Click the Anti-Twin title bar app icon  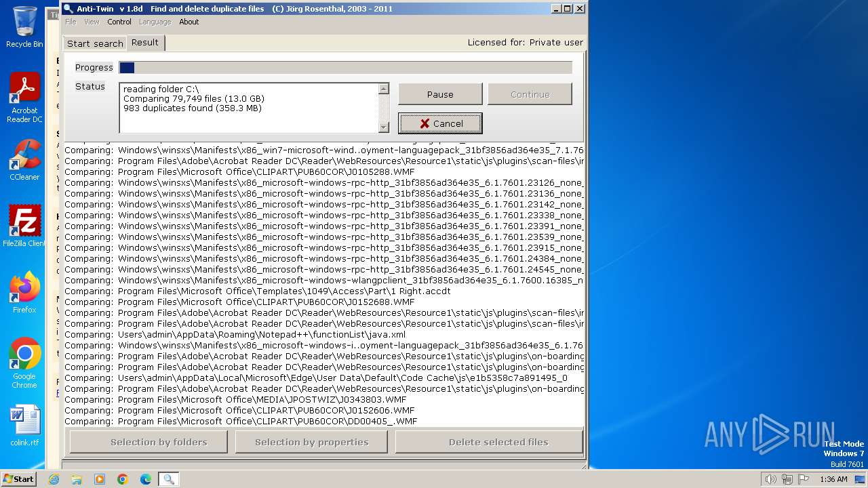tap(68, 9)
